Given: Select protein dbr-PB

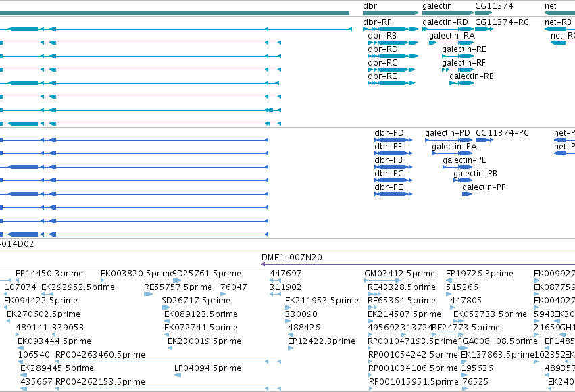Looking at the screenshot, I should 389,160.
